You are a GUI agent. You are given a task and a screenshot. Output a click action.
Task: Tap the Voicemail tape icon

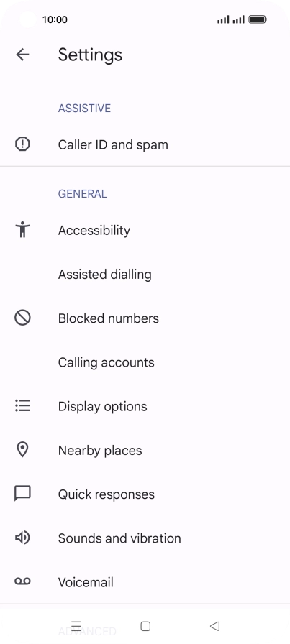click(x=22, y=581)
